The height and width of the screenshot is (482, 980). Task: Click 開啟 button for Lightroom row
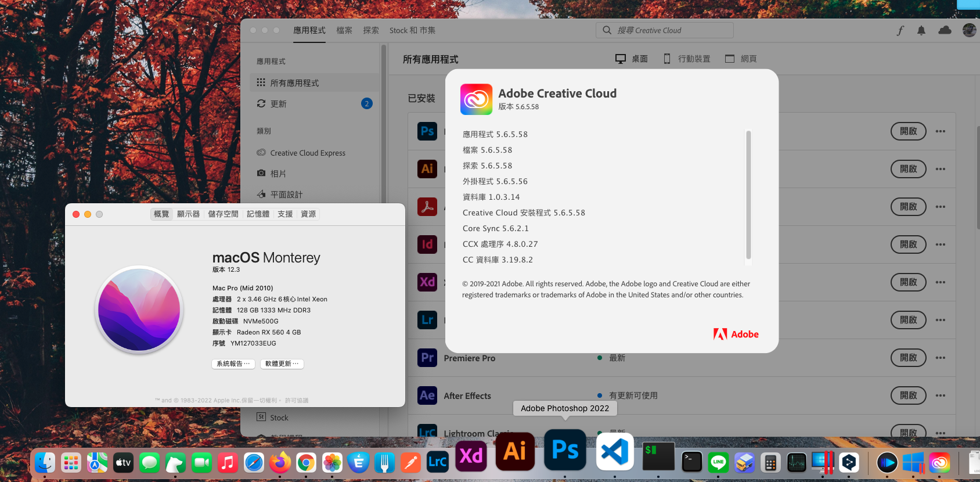pyautogui.click(x=909, y=320)
